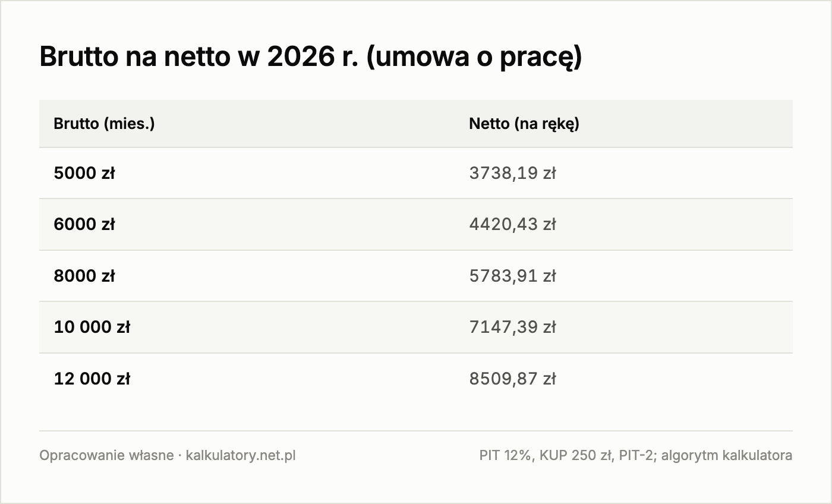Select the Netto (na rękę) column header
832x504 pixels.
click(524, 124)
